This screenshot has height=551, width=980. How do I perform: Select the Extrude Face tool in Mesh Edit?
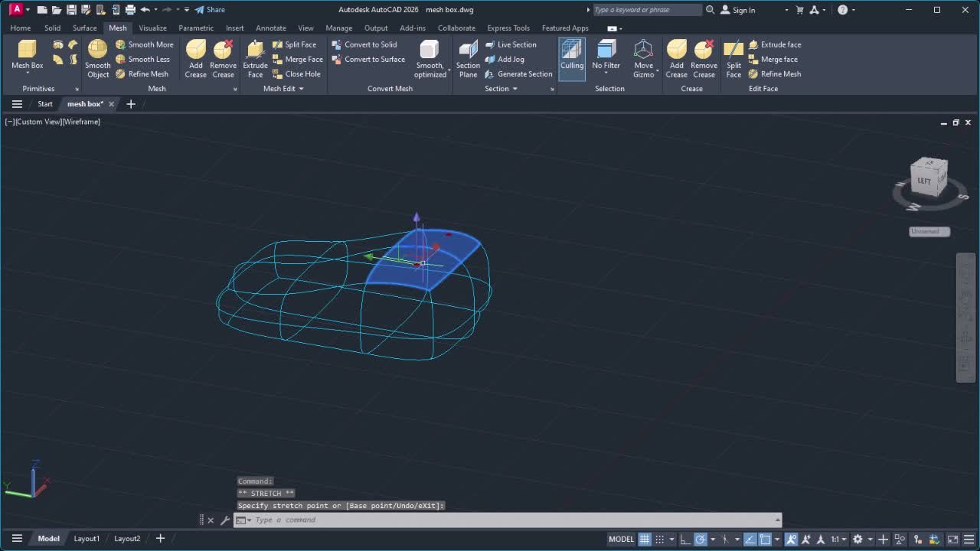tap(256, 58)
